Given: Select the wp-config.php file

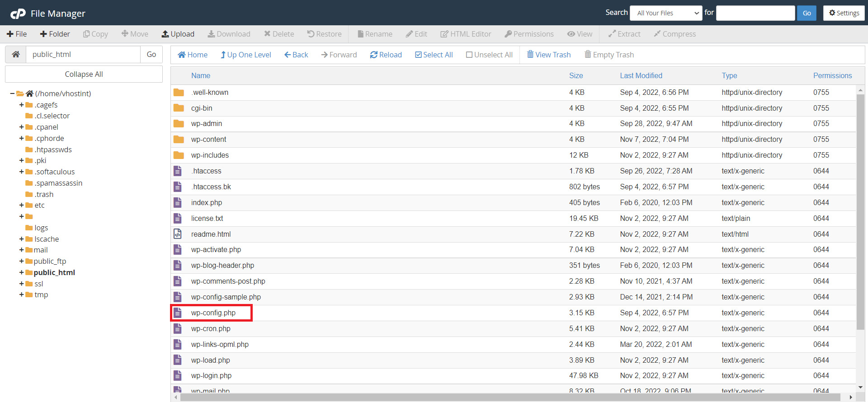Looking at the screenshot, I should (x=213, y=313).
